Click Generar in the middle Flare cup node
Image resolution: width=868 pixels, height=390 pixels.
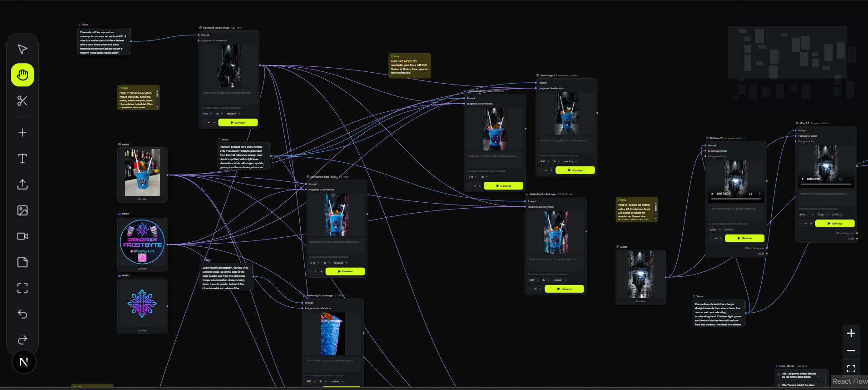click(x=345, y=271)
